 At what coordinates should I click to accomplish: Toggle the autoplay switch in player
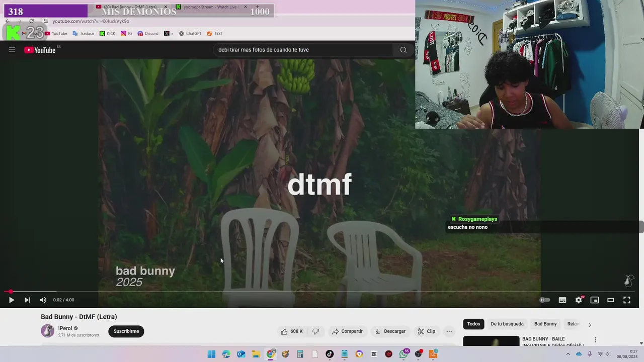545,300
